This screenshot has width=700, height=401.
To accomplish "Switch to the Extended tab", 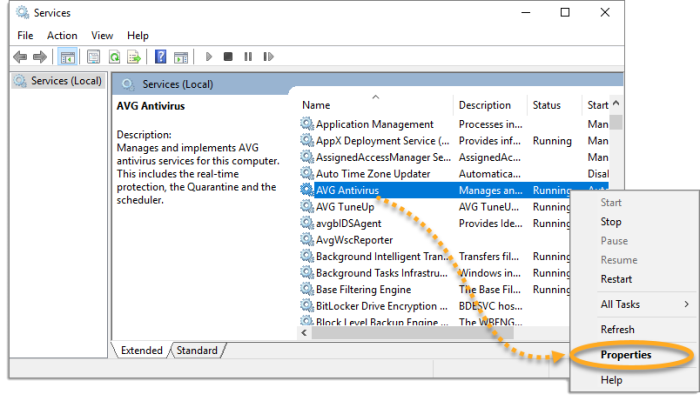I will pyautogui.click(x=142, y=350).
